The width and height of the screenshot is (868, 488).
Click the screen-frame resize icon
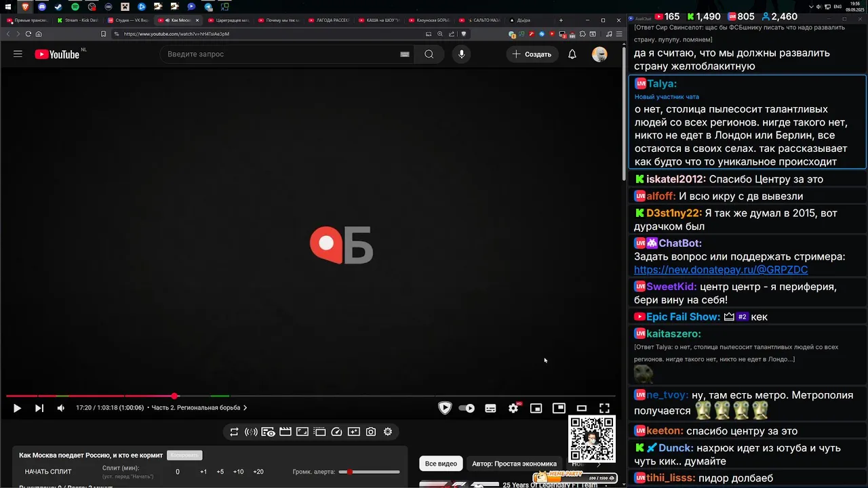[302, 432]
